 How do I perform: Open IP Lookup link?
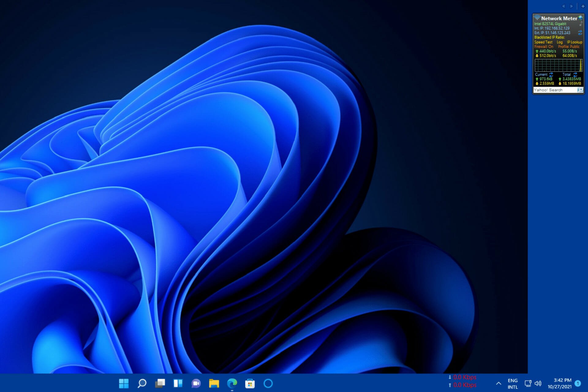[575, 42]
